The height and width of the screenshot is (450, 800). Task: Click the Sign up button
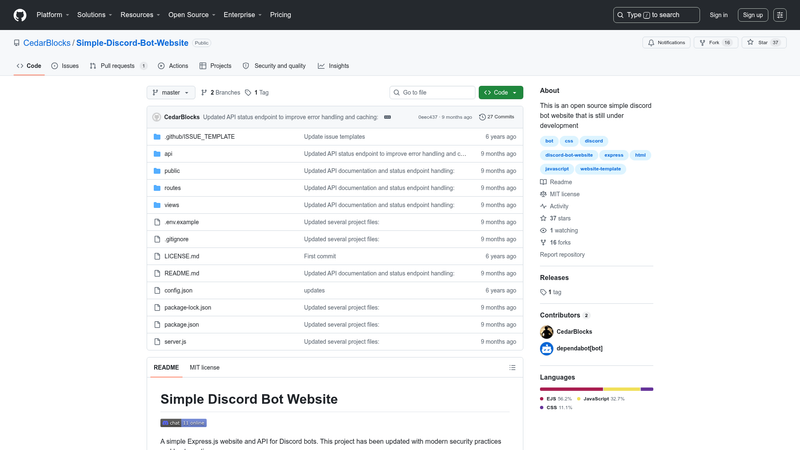pos(753,15)
